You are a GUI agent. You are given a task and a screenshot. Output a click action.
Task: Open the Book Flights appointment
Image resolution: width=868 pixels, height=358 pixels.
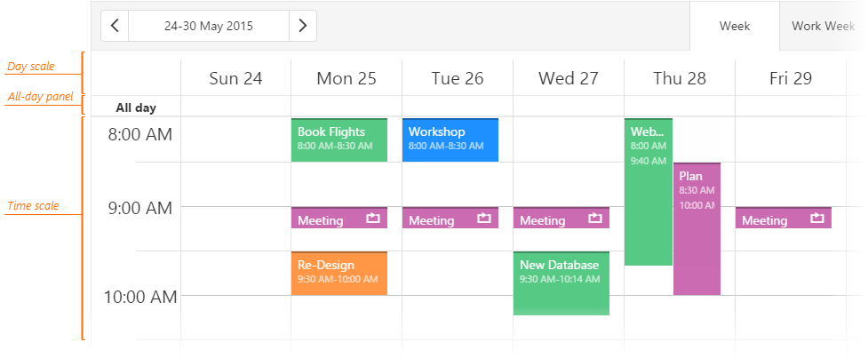pyautogui.click(x=338, y=140)
